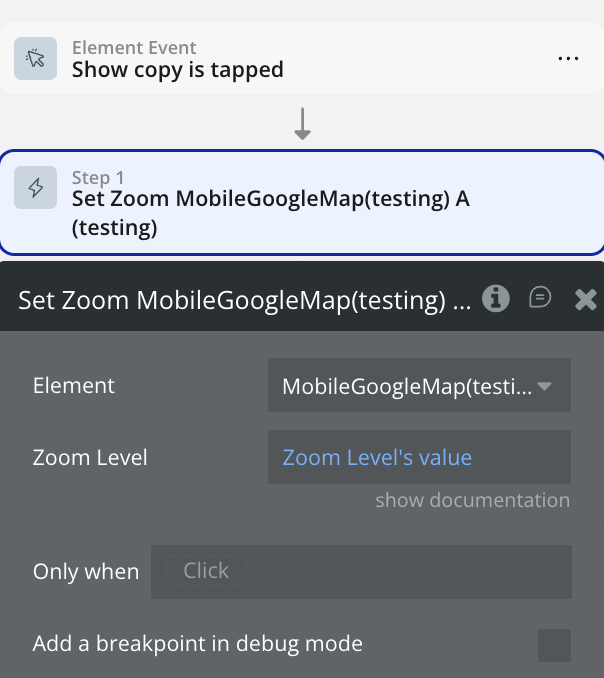The height and width of the screenshot is (678, 604).
Task: Open the info icon in panel header
Action: click(x=496, y=298)
